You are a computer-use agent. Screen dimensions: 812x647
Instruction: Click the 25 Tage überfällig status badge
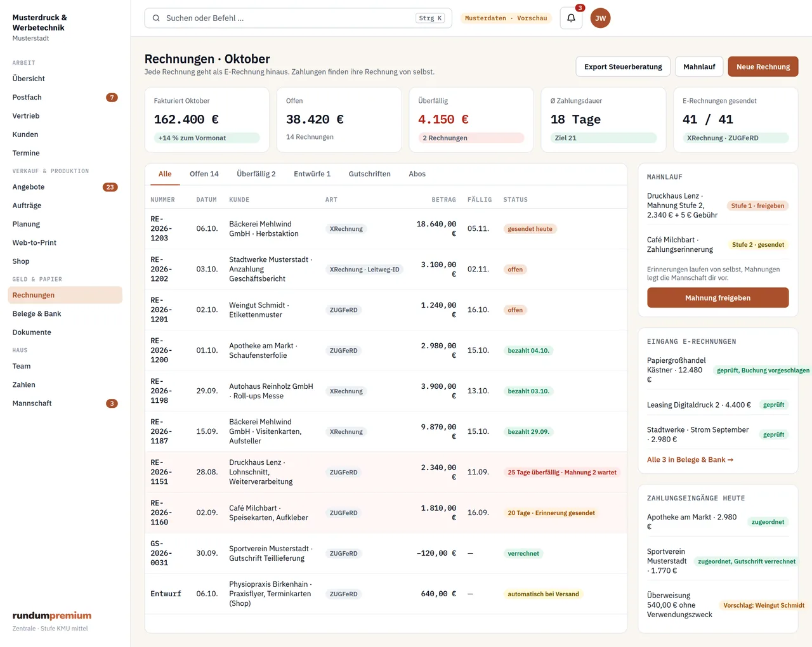(x=562, y=473)
